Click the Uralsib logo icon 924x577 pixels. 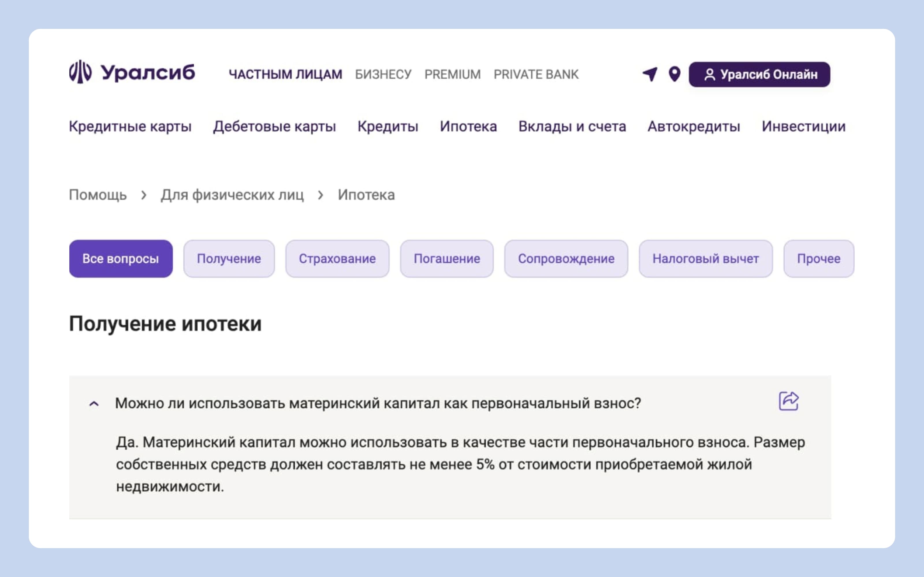81,72
